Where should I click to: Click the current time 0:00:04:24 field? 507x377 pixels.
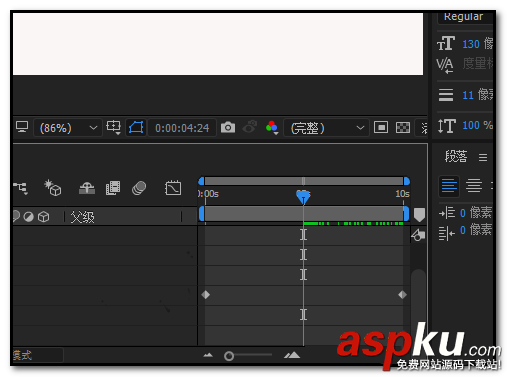[x=182, y=128]
